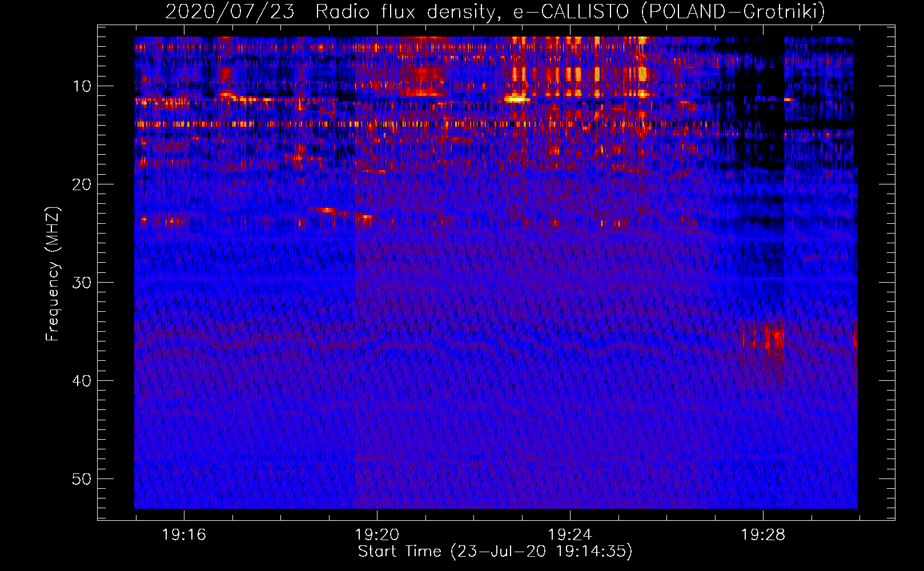This screenshot has height=571, width=924.
Task: Click the frequency tick label "30"
Action: pos(82,283)
